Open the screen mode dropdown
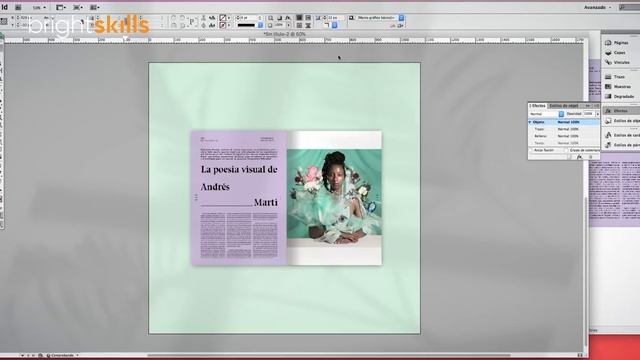The height and width of the screenshot is (360, 640). click(x=78, y=7)
